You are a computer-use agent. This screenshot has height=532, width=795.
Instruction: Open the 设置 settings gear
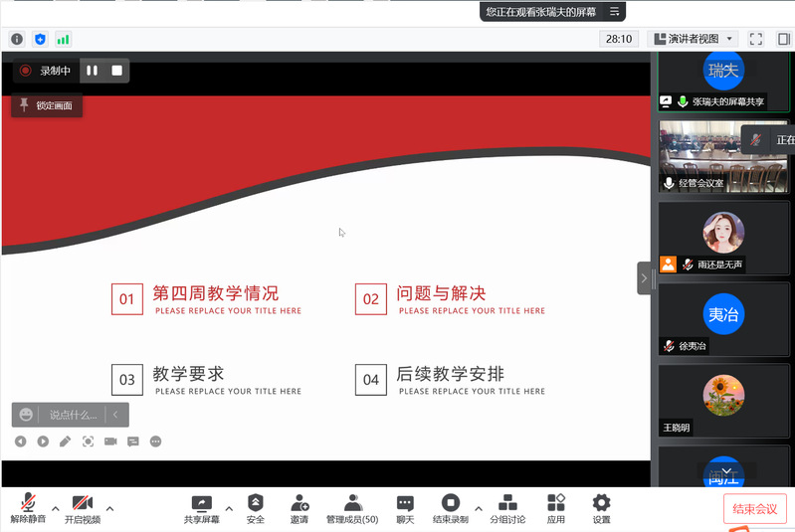tap(601, 503)
